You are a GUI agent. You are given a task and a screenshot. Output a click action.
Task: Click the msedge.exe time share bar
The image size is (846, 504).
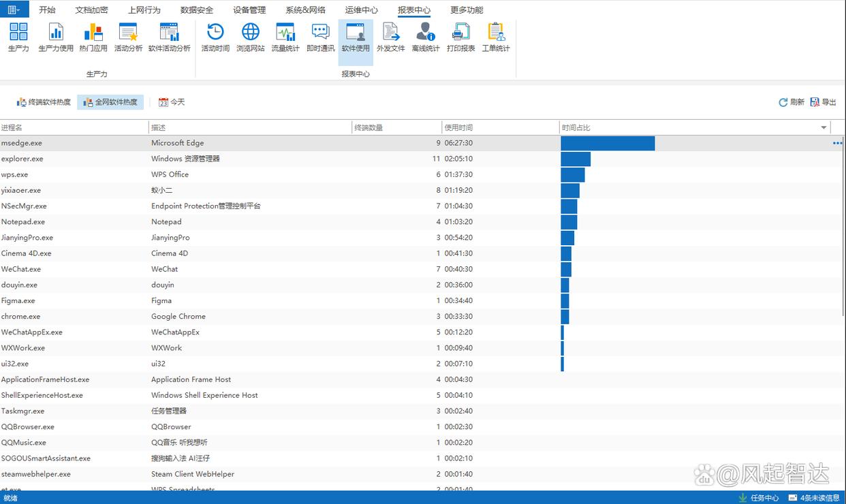(608, 143)
